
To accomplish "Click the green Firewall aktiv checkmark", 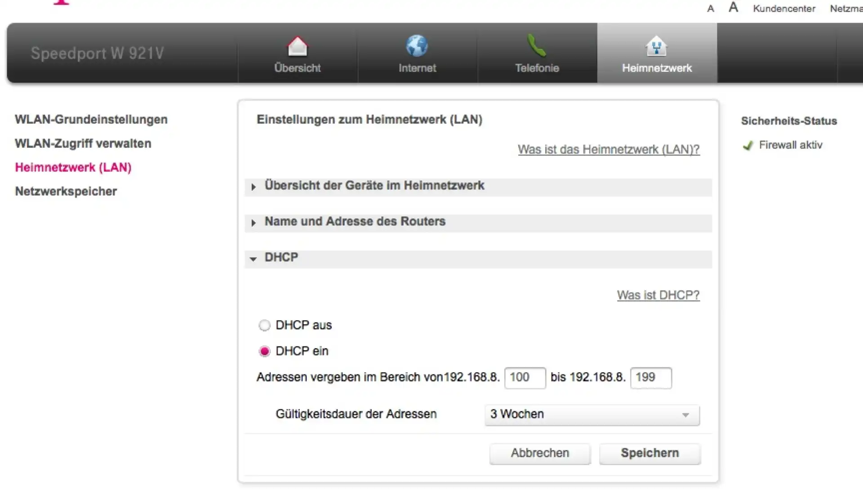I will pyautogui.click(x=747, y=146).
